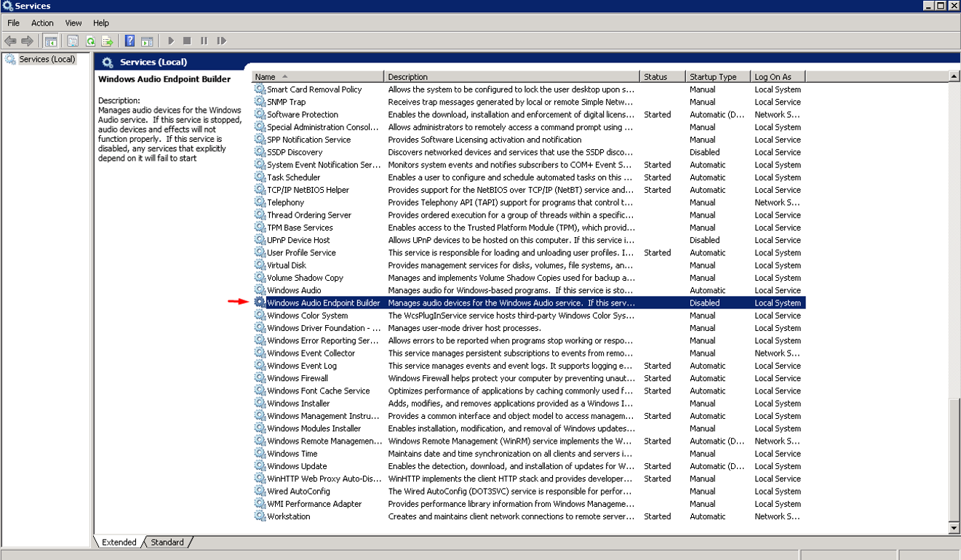Click the Restart Service toolbar icon
Viewport: 961px width, 560px height.
[221, 41]
